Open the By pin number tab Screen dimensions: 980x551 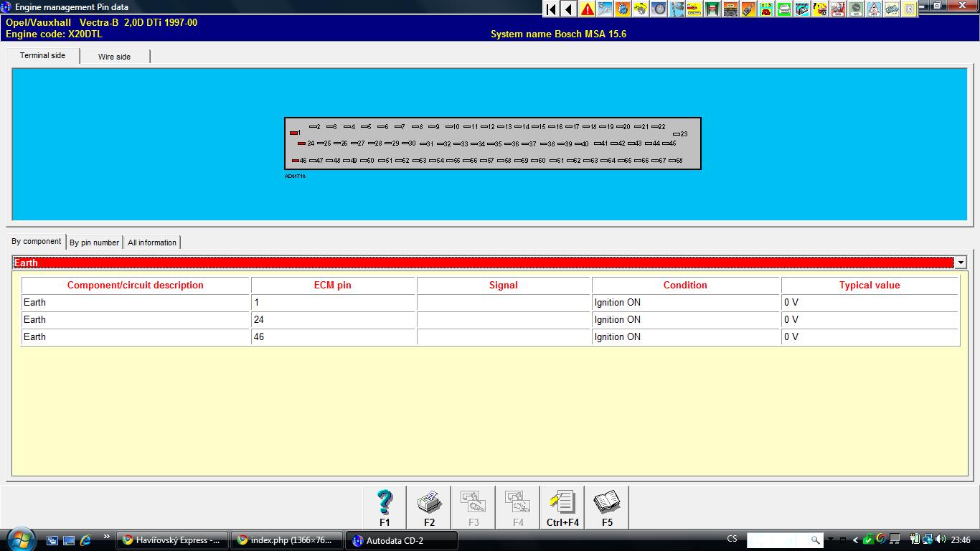click(x=94, y=242)
